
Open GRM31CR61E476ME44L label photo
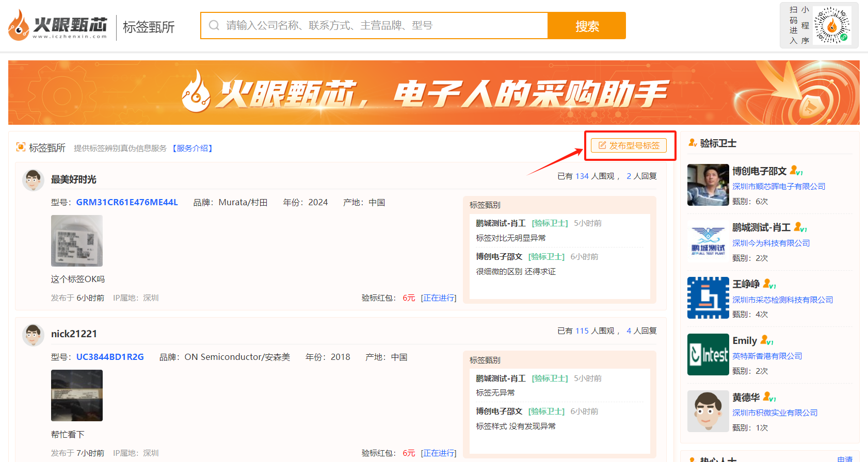pos(77,241)
